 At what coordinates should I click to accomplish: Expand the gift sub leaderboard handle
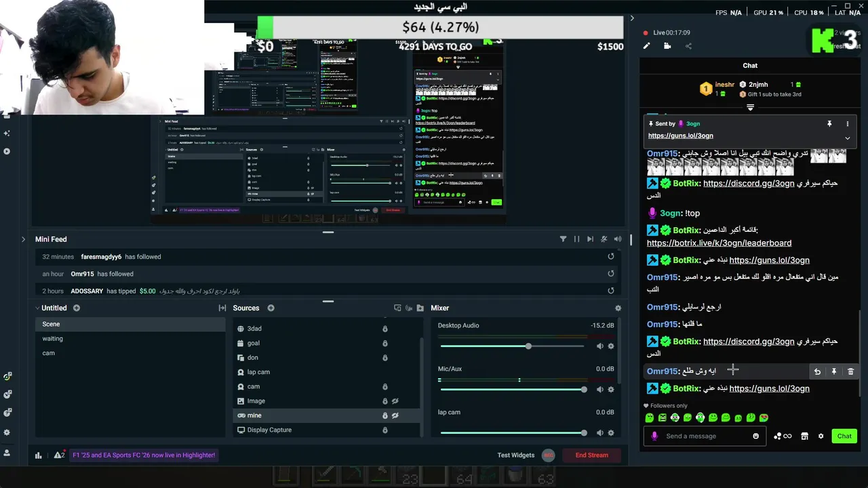pos(750,107)
